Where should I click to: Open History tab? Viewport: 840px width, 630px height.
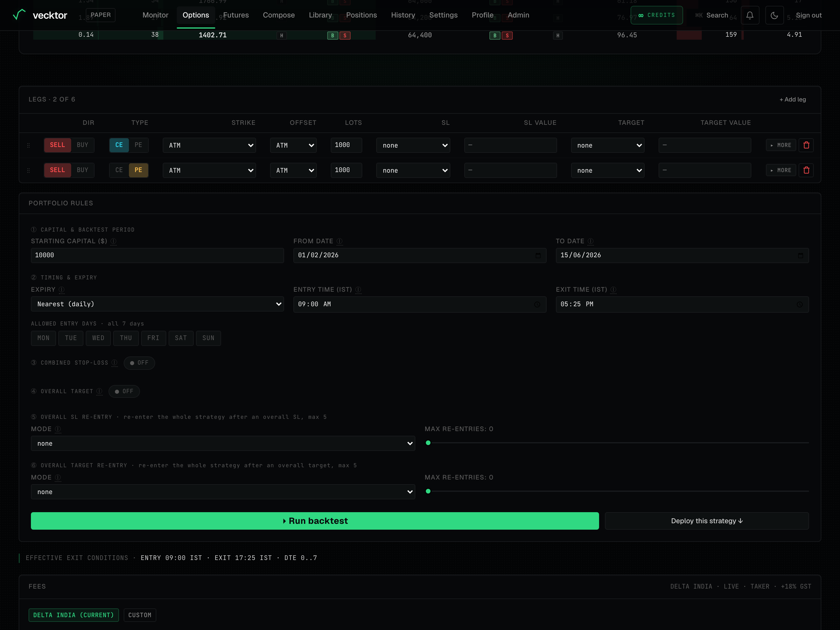click(x=403, y=15)
